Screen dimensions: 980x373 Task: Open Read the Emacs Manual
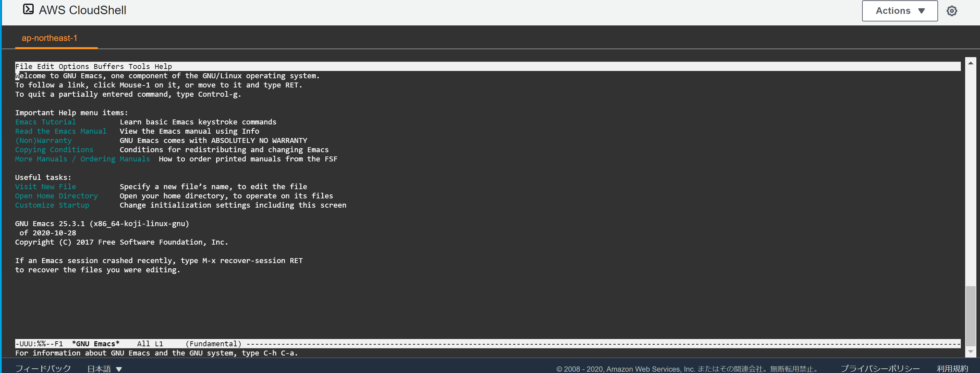click(60, 131)
